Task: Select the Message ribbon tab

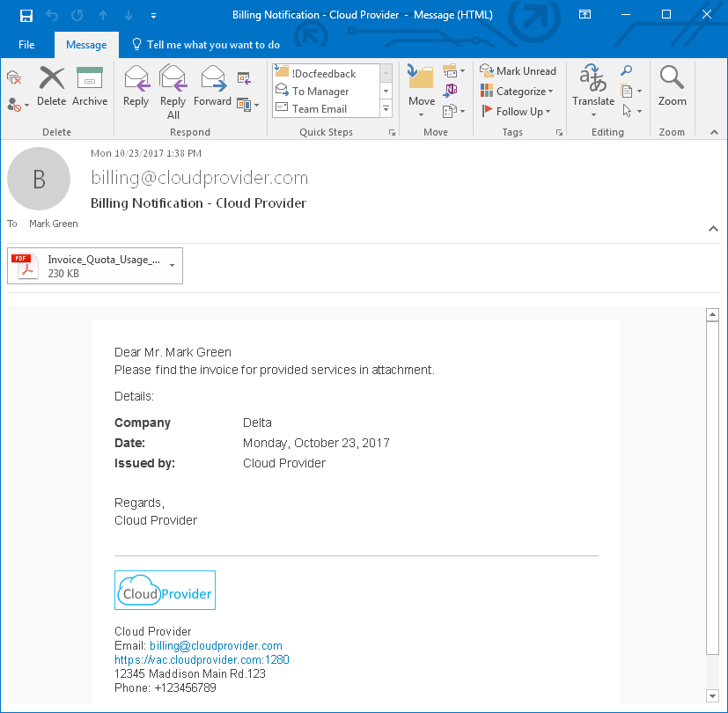Action: (x=86, y=45)
